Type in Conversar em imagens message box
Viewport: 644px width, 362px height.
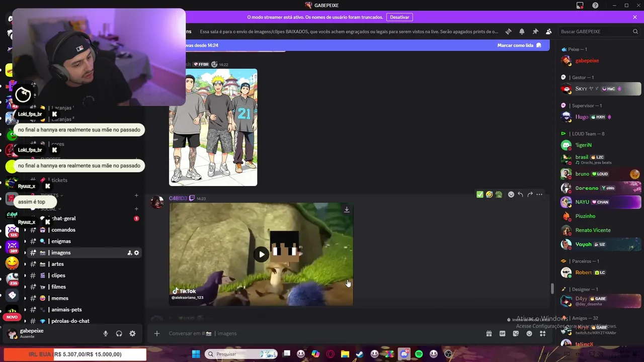pyautogui.click(x=322, y=333)
